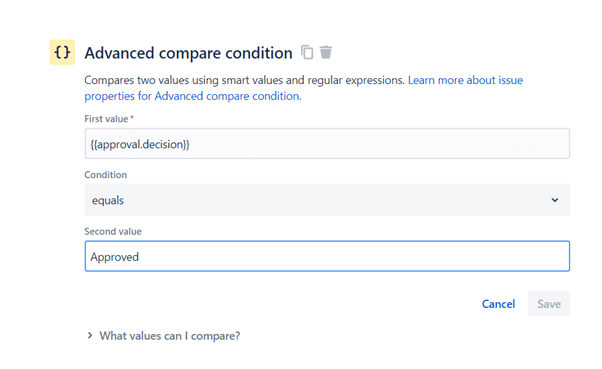Screen dimensions: 602x369
Task: Click the {{approval.decision}} smart value text
Action: 140,144
